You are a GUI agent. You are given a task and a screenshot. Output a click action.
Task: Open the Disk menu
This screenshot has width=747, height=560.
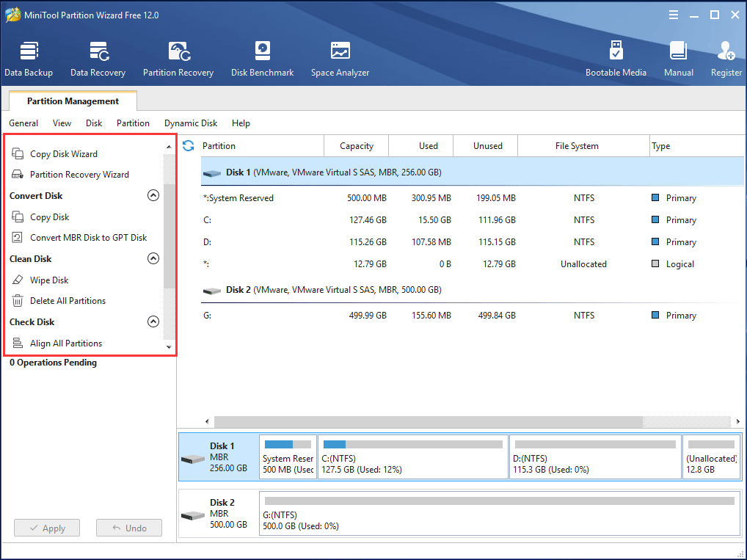coord(94,123)
